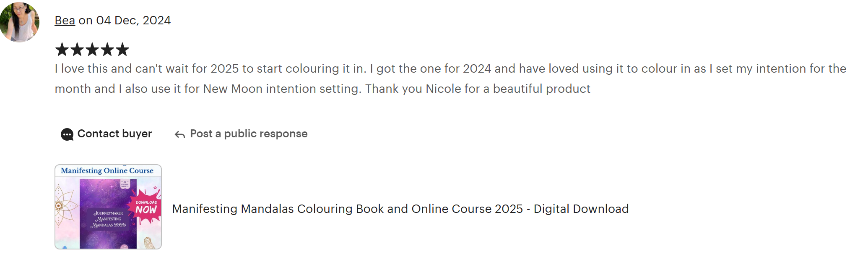This screenshot has width=868, height=265.
Task: Click the reply arrow icon
Action: pyautogui.click(x=180, y=134)
